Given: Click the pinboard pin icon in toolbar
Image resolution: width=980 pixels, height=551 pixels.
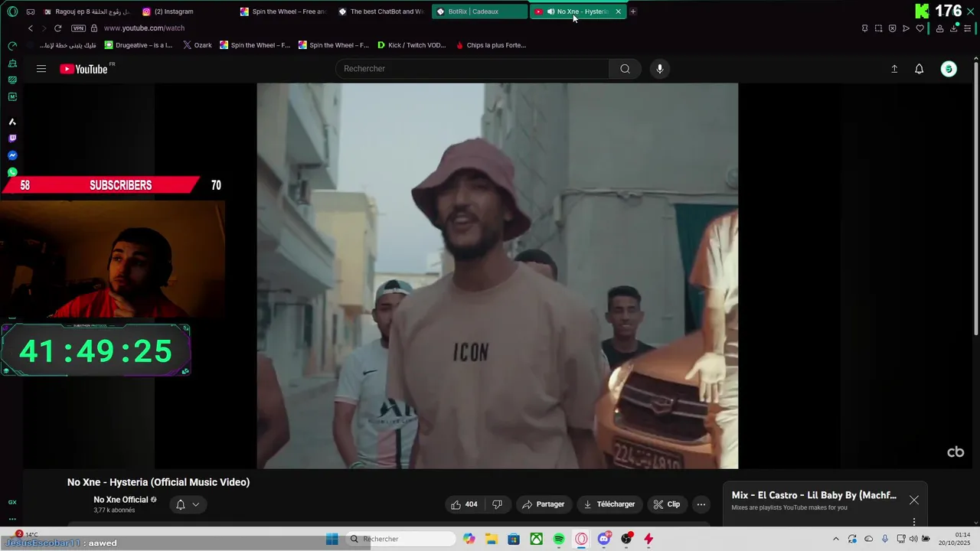Looking at the screenshot, I should point(864,28).
